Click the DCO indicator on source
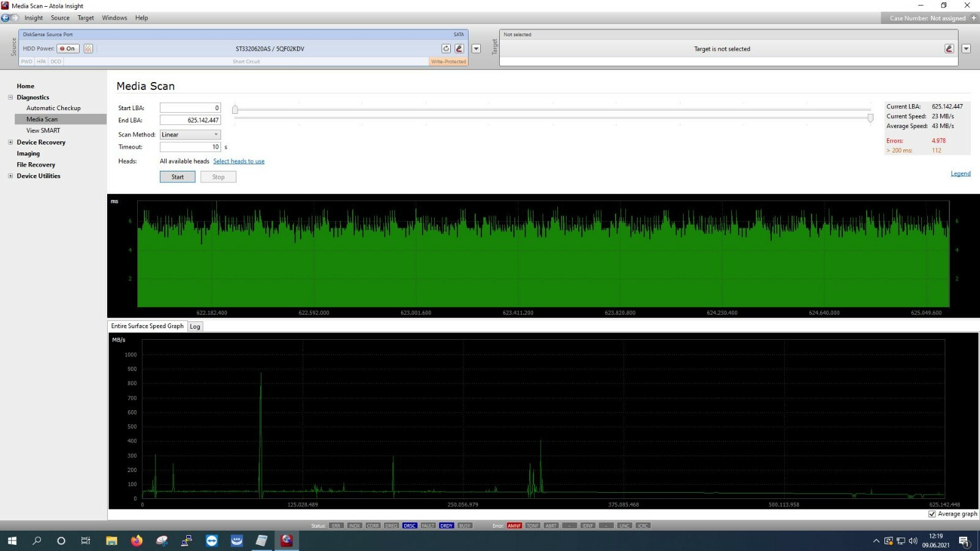The width and height of the screenshot is (980, 551). pos(56,61)
